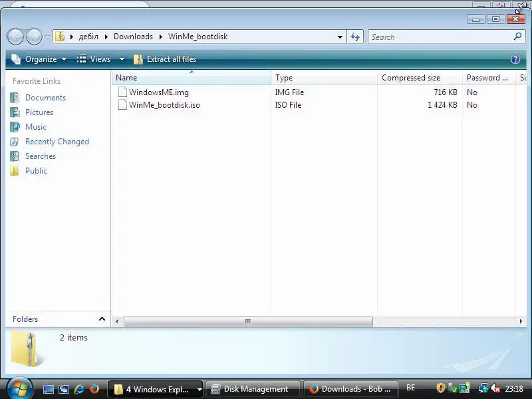Open the Views dropdown arrow
Image resolution: width=532 pixels, height=399 pixels.
[x=122, y=59]
